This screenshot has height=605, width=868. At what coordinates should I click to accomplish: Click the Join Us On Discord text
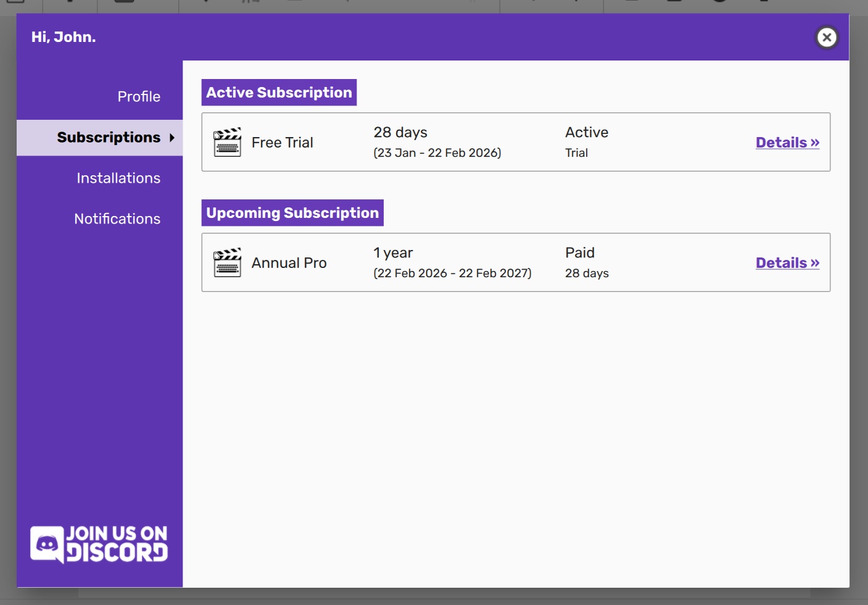click(x=117, y=544)
